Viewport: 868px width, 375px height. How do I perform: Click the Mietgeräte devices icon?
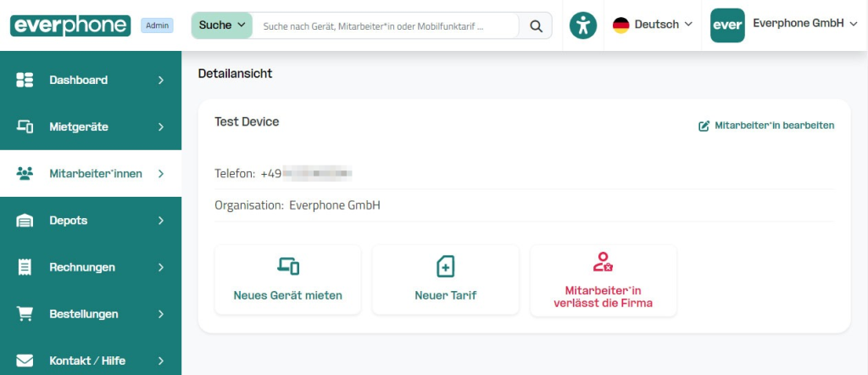click(x=25, y=126)
